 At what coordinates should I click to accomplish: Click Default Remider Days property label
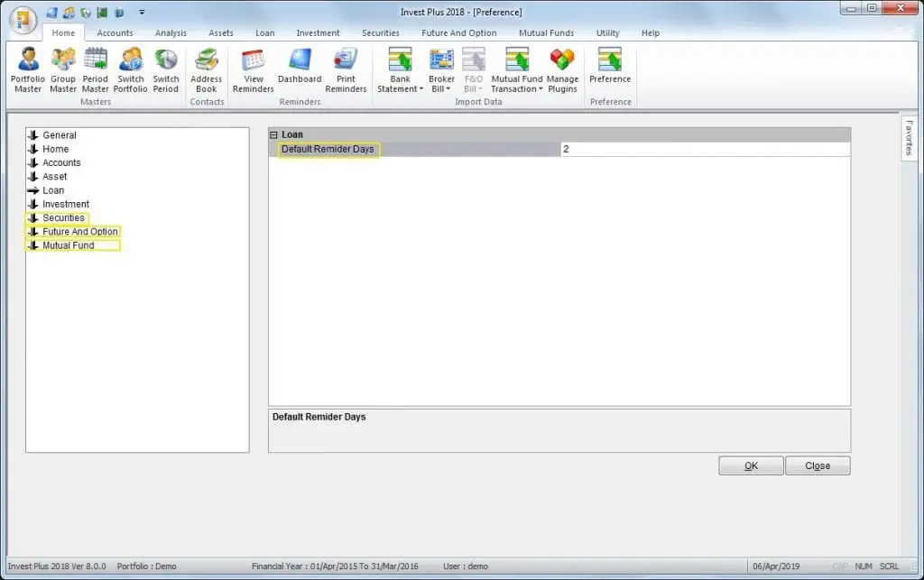click(328, 149)
